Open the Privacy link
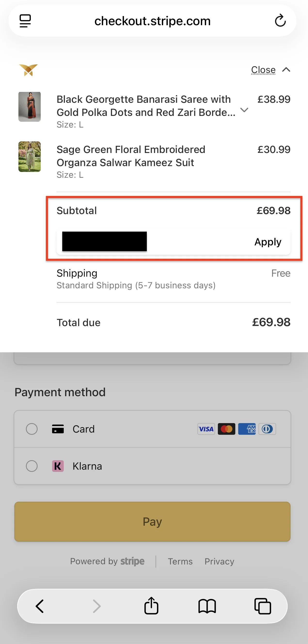The image size is (308, 644). 219,562
